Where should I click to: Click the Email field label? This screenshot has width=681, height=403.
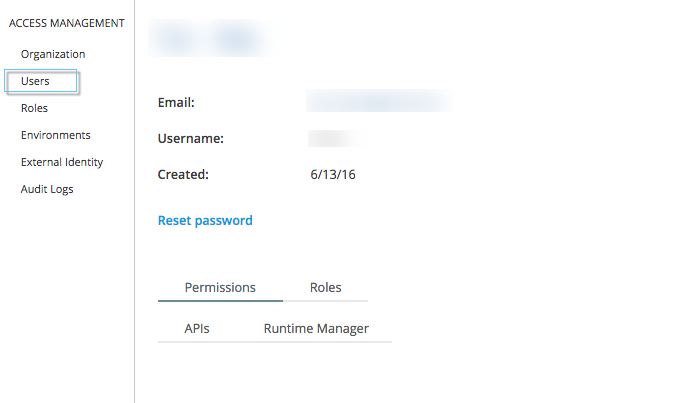point(176,102)
